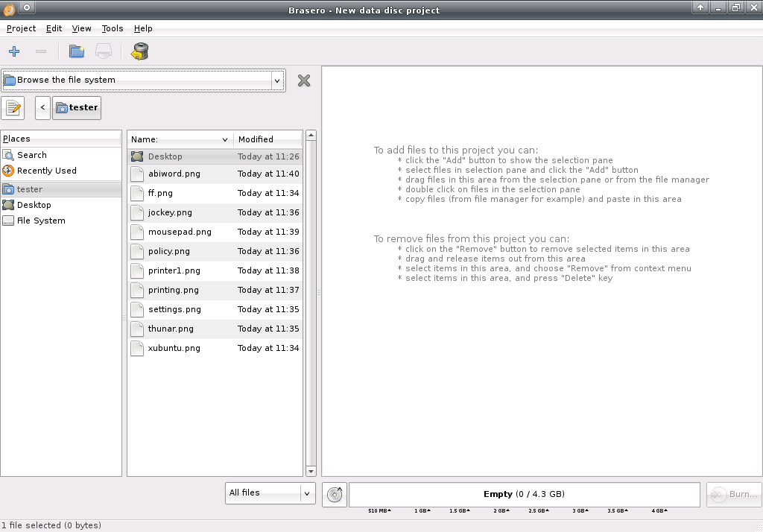Open the Project menu
Screen dimensions: 763x532
21,28
